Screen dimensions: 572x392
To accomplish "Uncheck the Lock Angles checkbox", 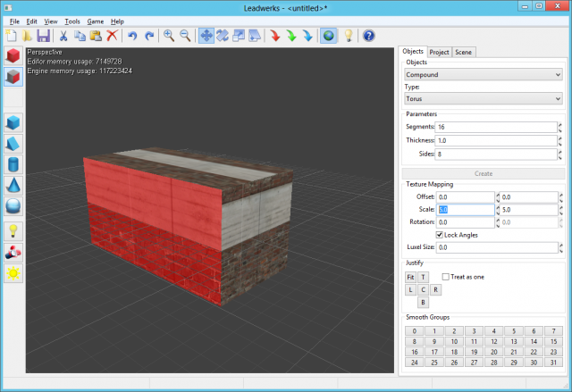I will pos(439,234).
